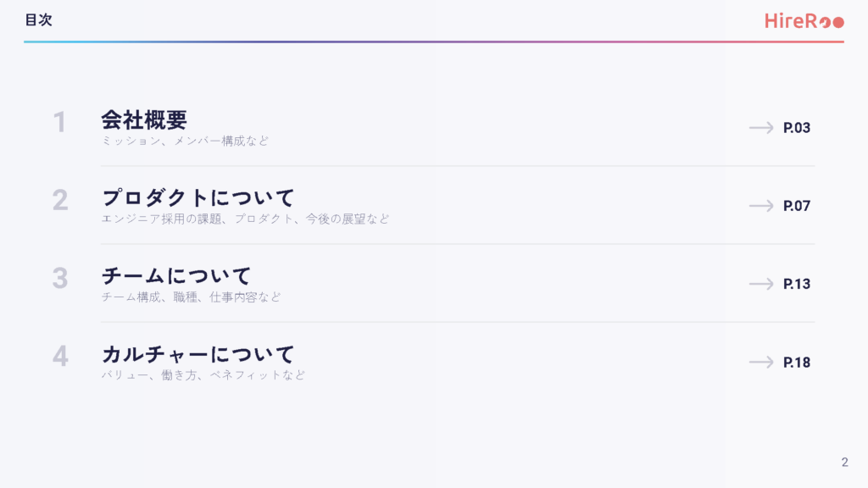
Task: Open the カルチャーについて section heading
Action: [198, 353]
